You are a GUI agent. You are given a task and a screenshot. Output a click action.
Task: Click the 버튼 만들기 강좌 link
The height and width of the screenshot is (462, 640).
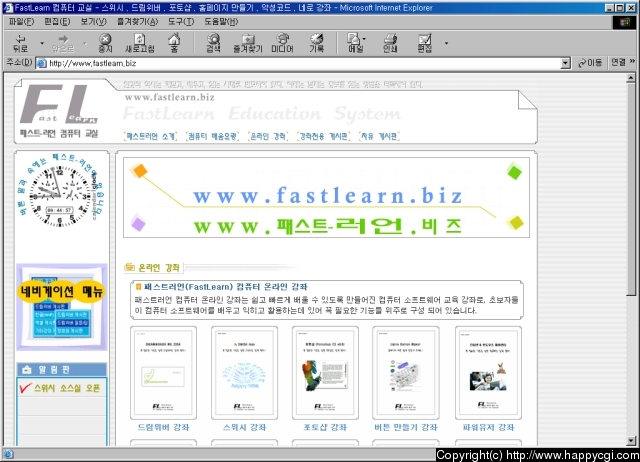click(x=406, y=427)
